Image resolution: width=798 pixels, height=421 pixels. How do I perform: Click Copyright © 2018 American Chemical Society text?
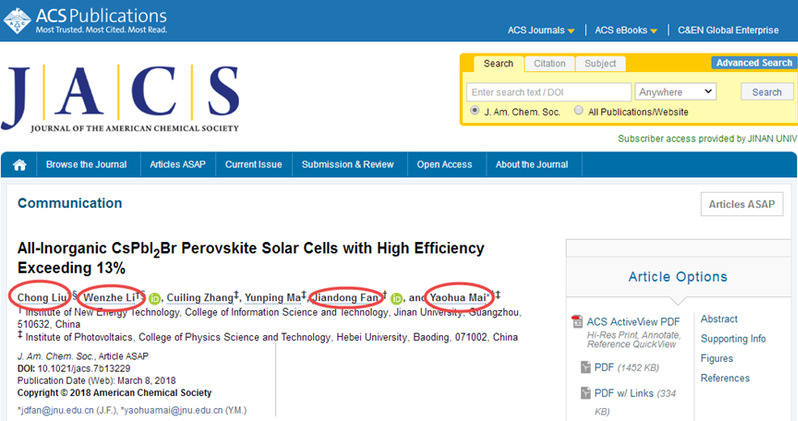[115, 393]
